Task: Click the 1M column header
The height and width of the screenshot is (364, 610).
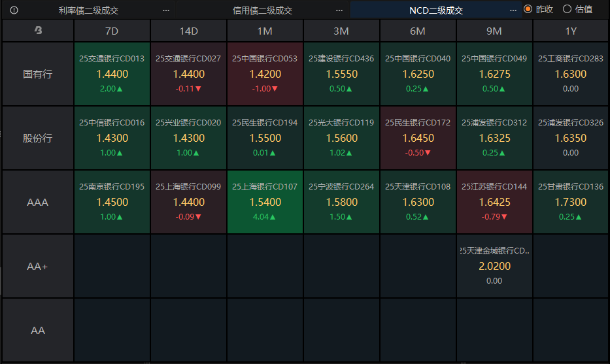Action: pyautogui.click(x=265, y=31)
